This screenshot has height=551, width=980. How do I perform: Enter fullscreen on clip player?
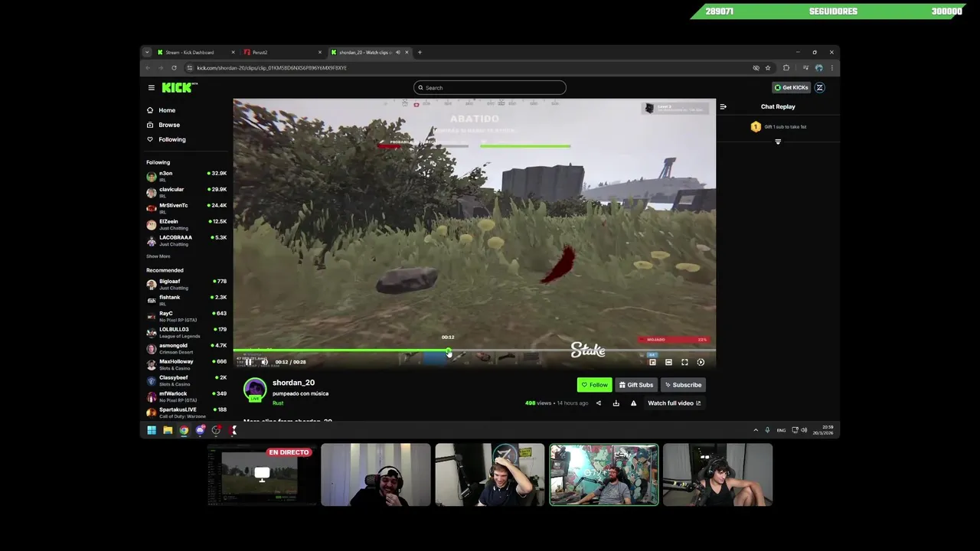(x=684, y=362)
